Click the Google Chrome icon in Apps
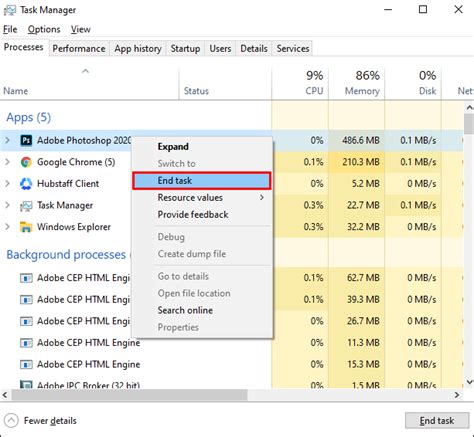Image resolution: width=474 pixels, height=437 pixels. click(x=26, y=162)
